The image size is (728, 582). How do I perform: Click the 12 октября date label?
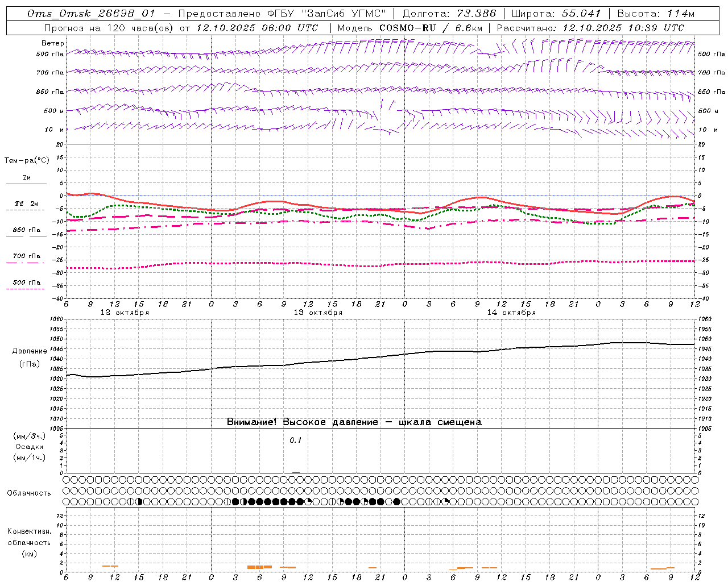coord(125,313)
